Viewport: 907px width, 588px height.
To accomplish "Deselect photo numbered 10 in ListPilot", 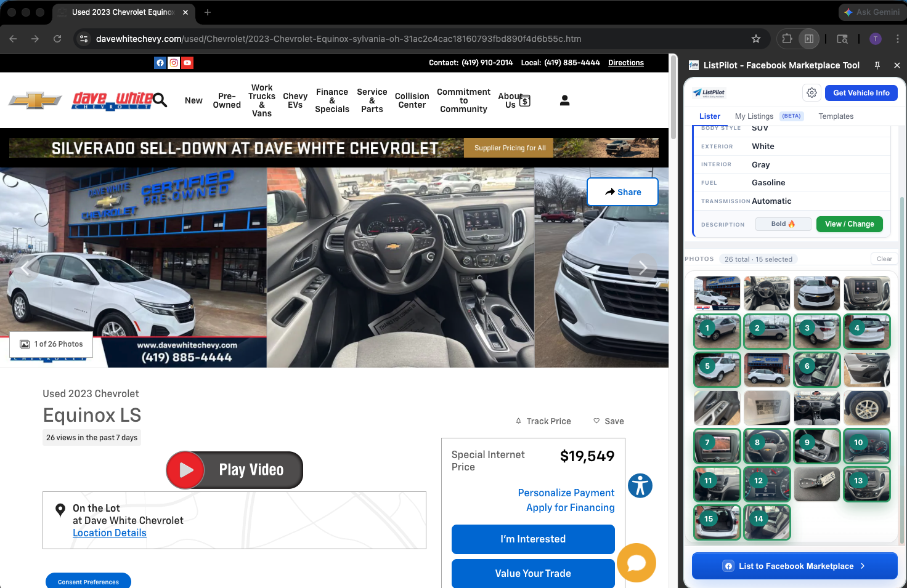I will (867, 446).
